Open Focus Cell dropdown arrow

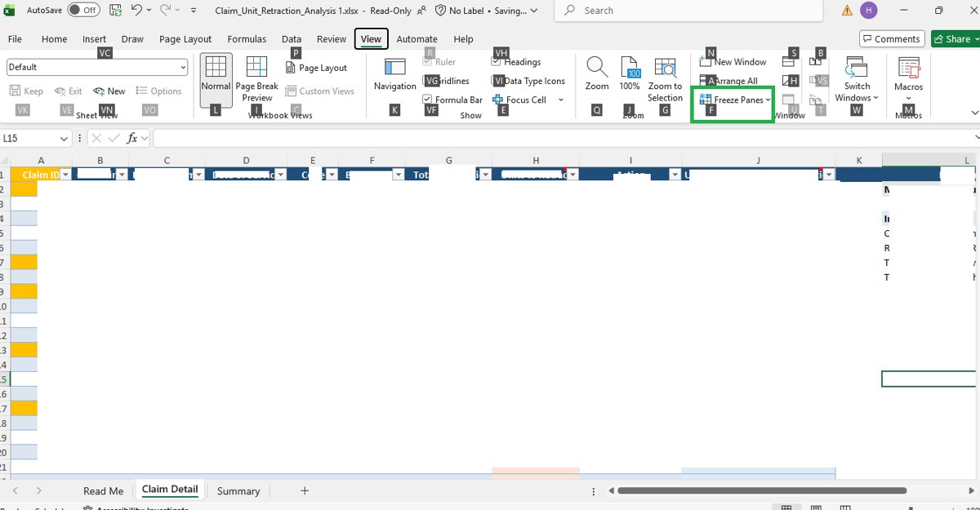click(561, 100)
